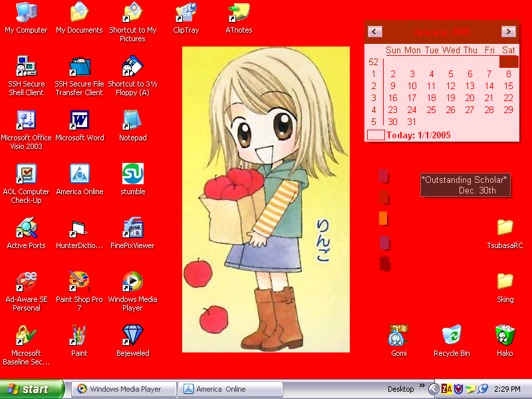Viewport: 532px width, 399px height.
Task: Click the Microsoft Baseline Sec... icon
Action: [x=26, y=335]
